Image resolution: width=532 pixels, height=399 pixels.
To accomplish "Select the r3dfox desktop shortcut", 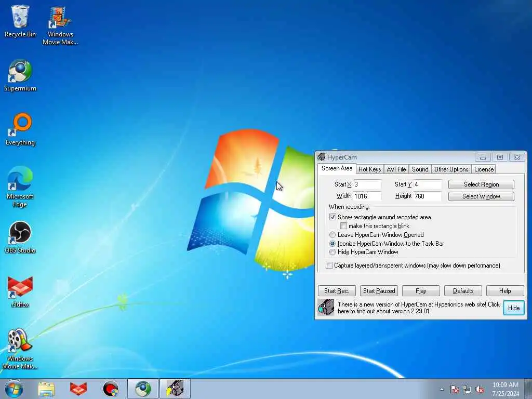I will 20,291.
